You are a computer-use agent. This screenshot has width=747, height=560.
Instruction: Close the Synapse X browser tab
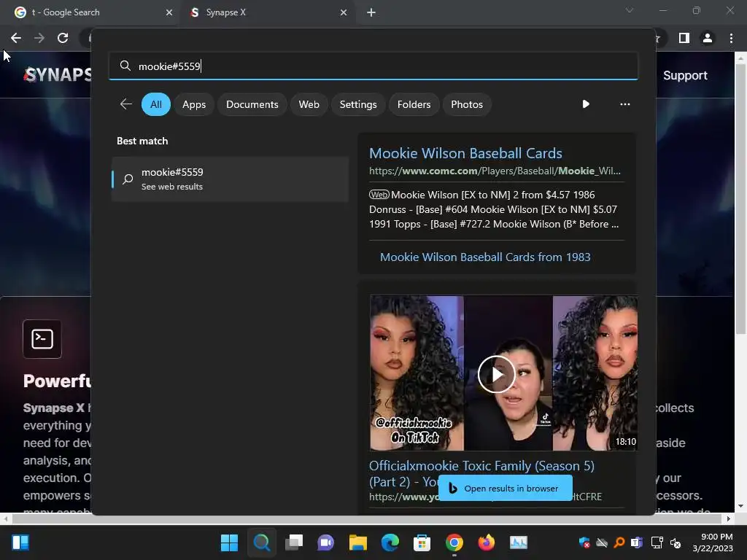[344, 12]
